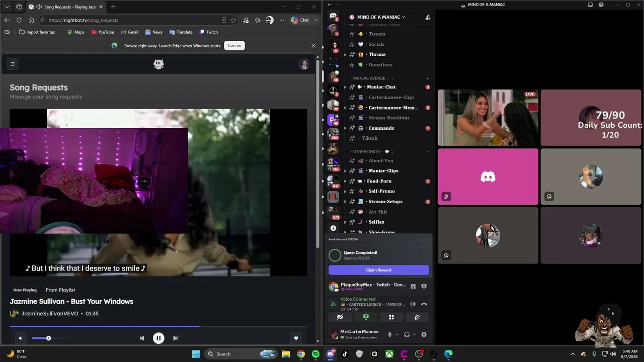Open the YouTube favorites bookmark

[103, 32]
